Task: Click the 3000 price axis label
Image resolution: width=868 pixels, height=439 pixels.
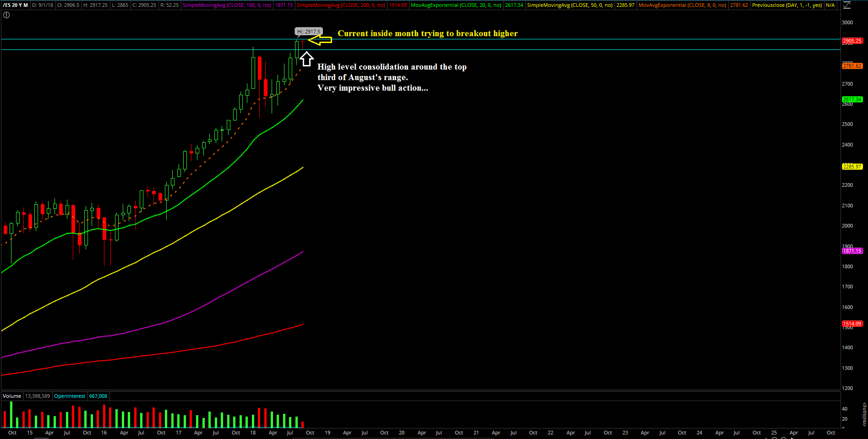Action: (x=847, y=22)
